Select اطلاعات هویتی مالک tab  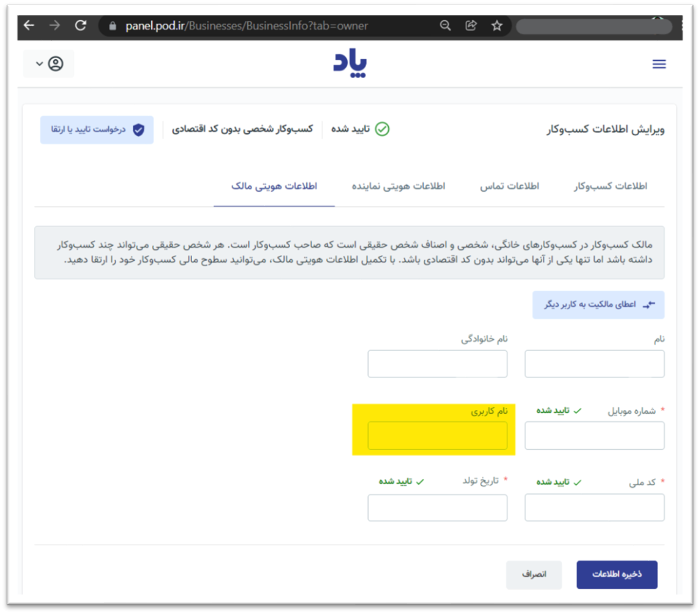click(x=274, y=186)
